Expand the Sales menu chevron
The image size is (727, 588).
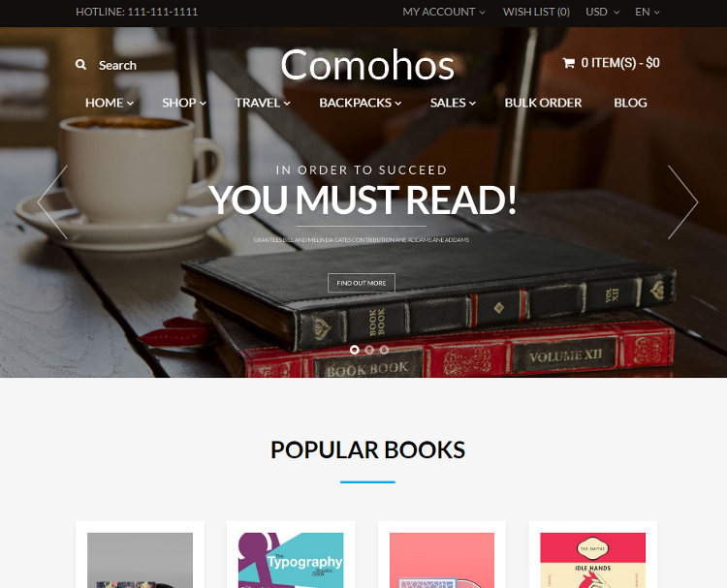point(472,104)
